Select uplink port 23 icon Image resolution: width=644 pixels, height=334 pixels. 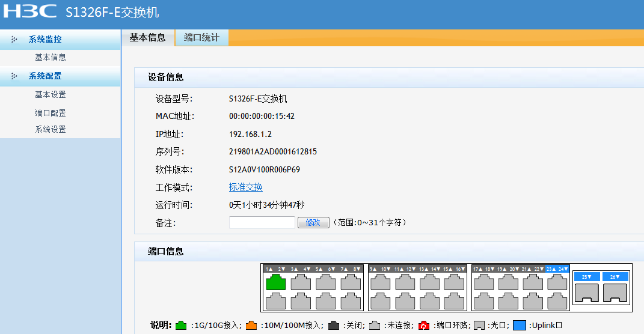(x=557, y=282)
